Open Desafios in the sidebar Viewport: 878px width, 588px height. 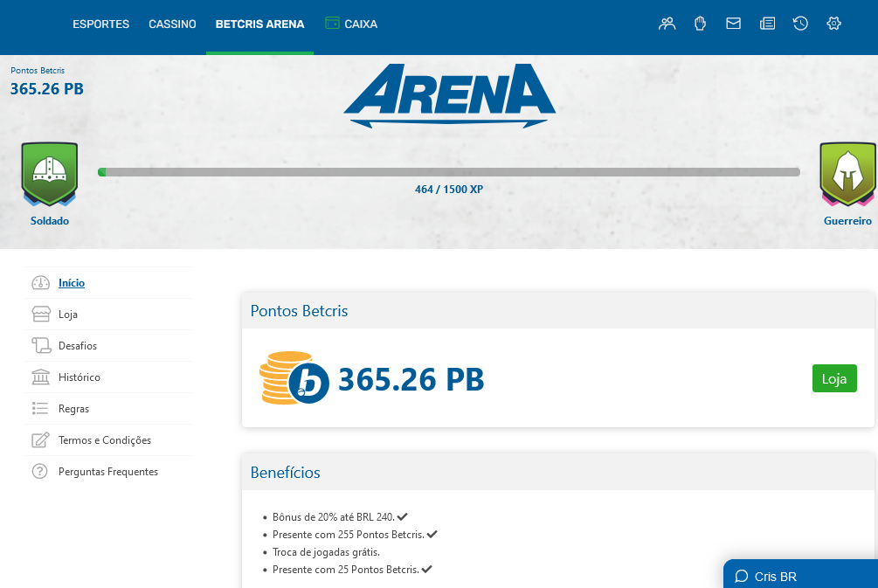pyautogui.click(x=77, y=345)
